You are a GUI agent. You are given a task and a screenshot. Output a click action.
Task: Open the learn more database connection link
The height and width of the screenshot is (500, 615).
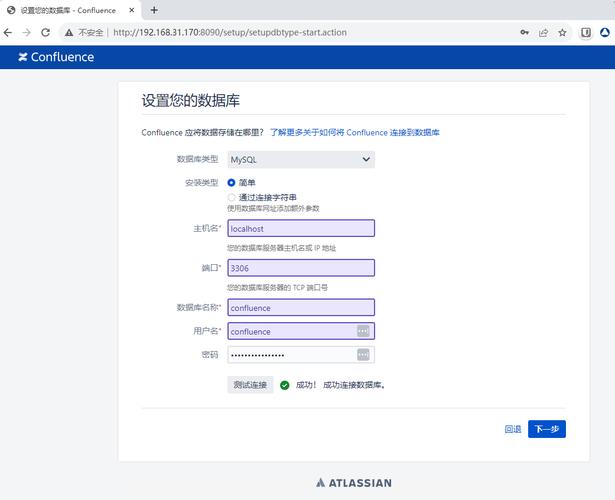pyautogui.click(x=355, y=133)
